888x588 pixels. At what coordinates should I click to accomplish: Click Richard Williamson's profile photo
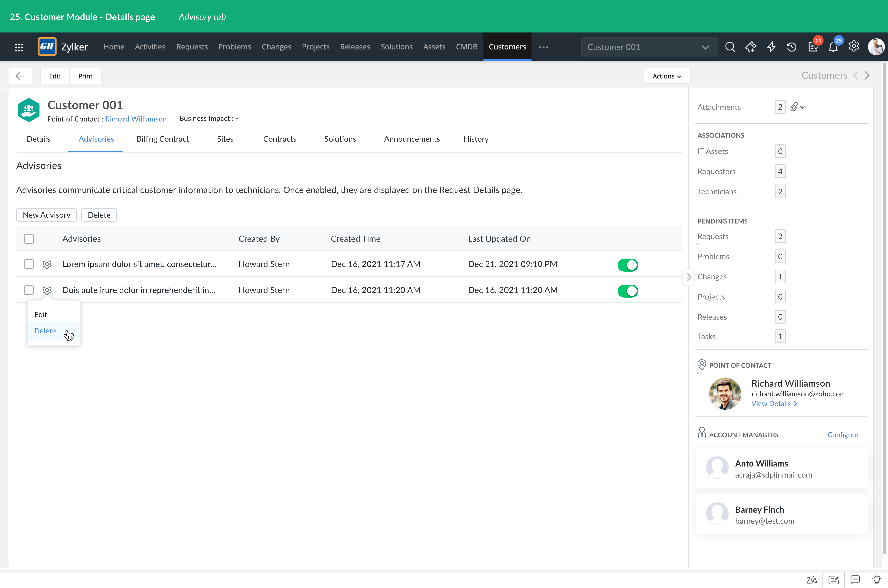tap(725, 393)
